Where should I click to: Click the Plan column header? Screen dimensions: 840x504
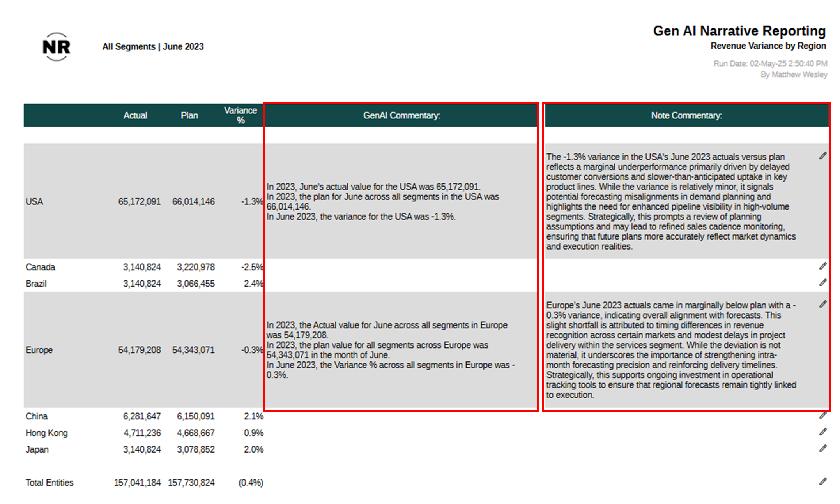click(189, 115)
